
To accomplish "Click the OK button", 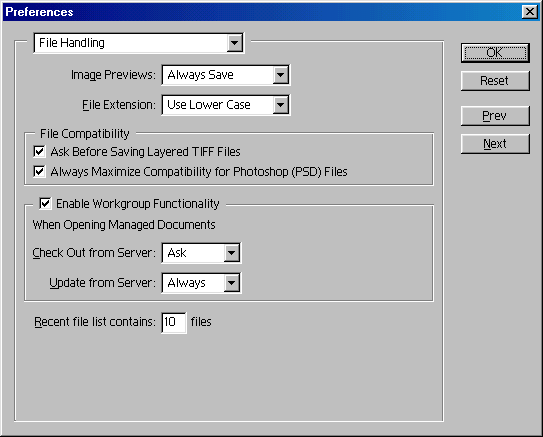I will 495,53.
